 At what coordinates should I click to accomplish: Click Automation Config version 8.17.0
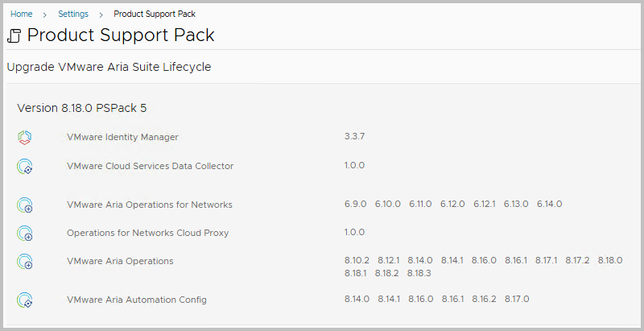517,299
